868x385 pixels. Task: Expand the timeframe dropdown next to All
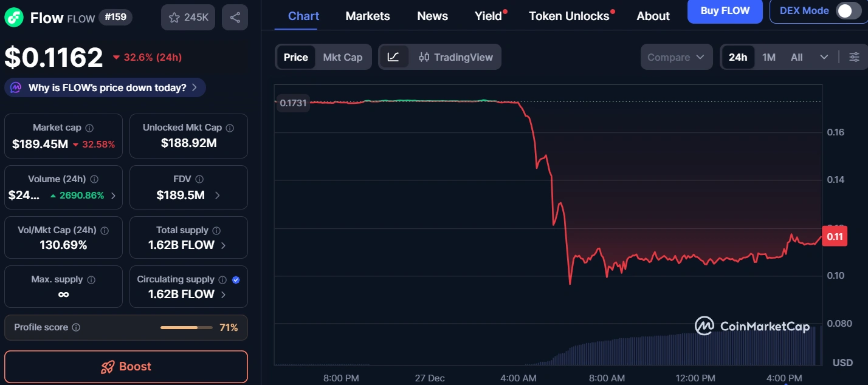pyautogui.click(x=824, y=56)
